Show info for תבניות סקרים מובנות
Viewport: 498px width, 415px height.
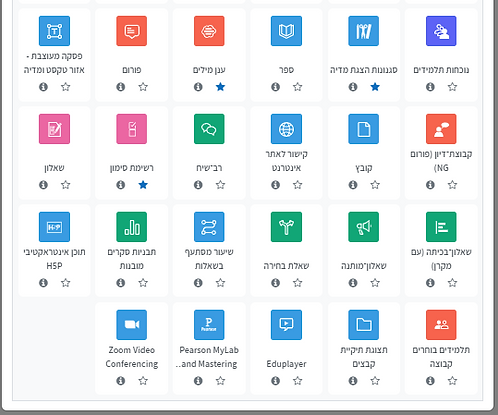(121, 283)
